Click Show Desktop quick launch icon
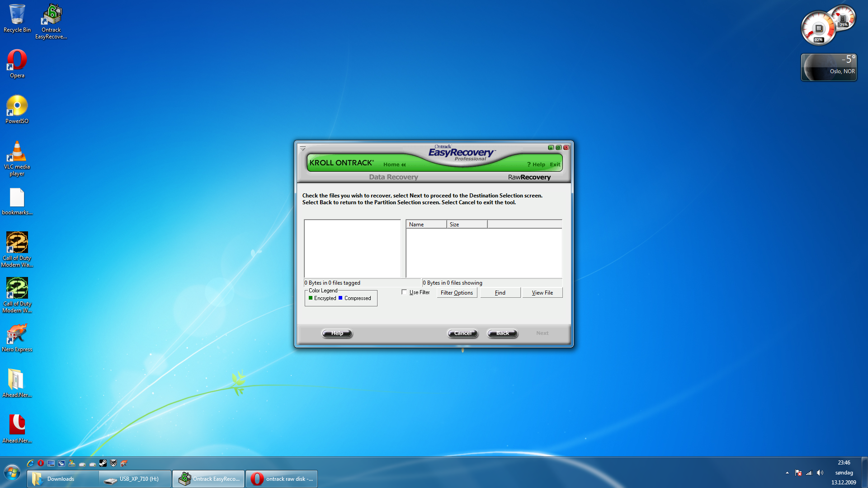 pyautogui.click(x=51, y=463)
